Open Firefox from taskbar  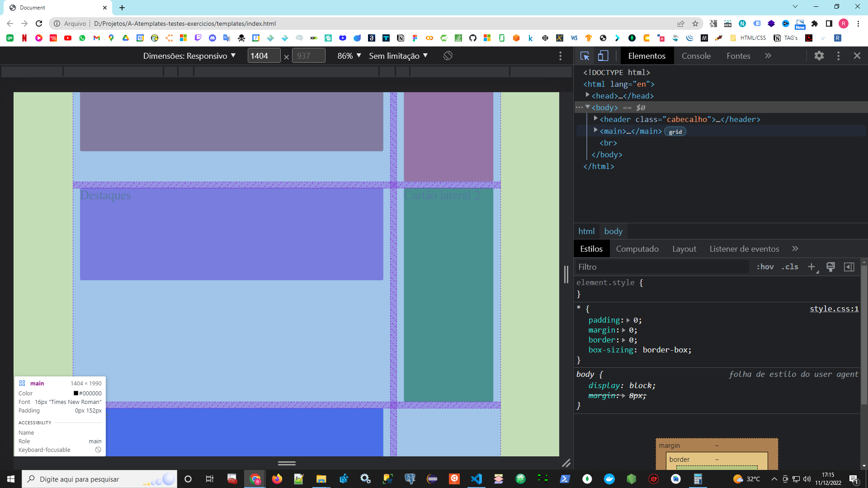point(277,479)
